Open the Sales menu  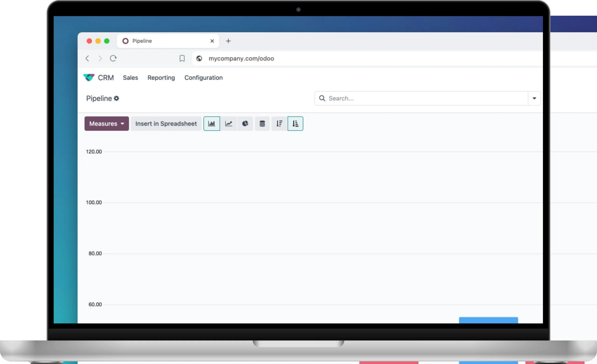tap(130, 77)
